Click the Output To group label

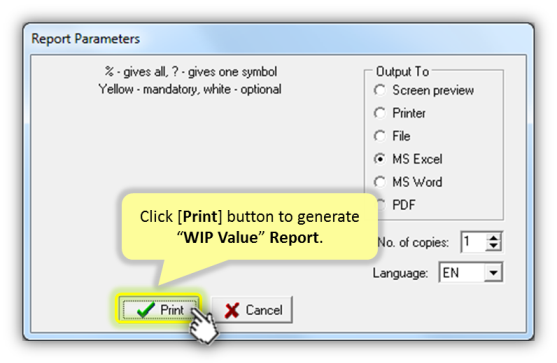click(402, 71)
